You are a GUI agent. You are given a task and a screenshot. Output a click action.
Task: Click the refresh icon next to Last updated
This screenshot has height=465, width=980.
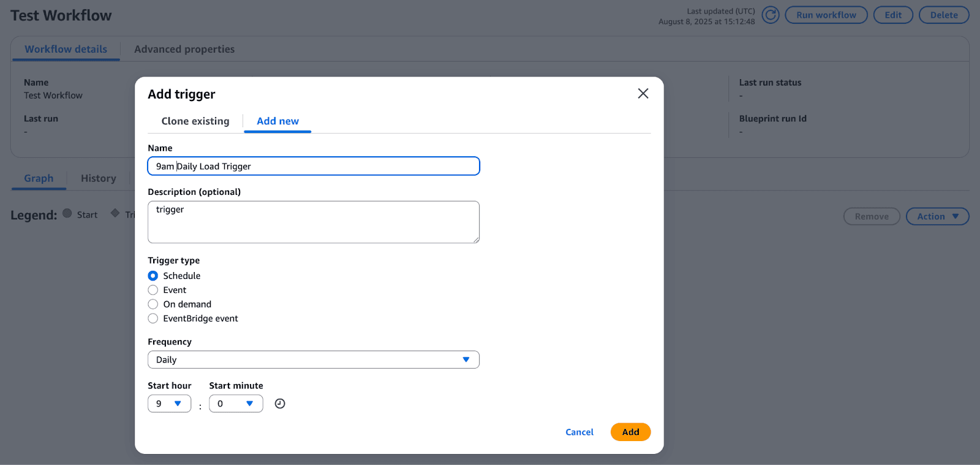[x=770, y=15]
